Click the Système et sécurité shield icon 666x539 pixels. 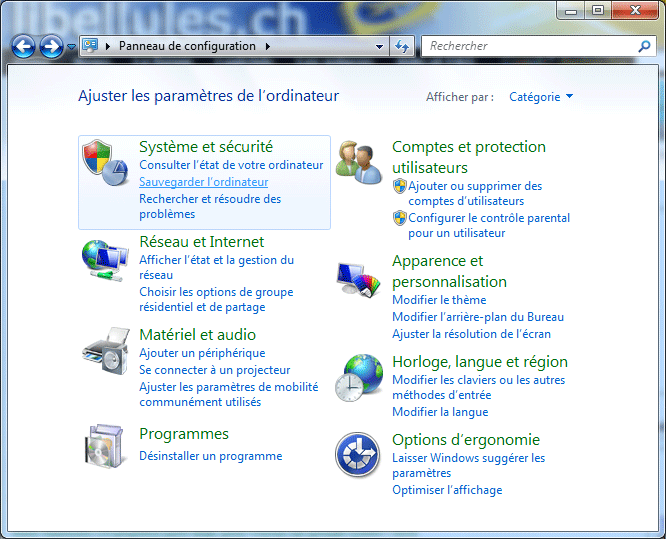[x=104, y=162]
